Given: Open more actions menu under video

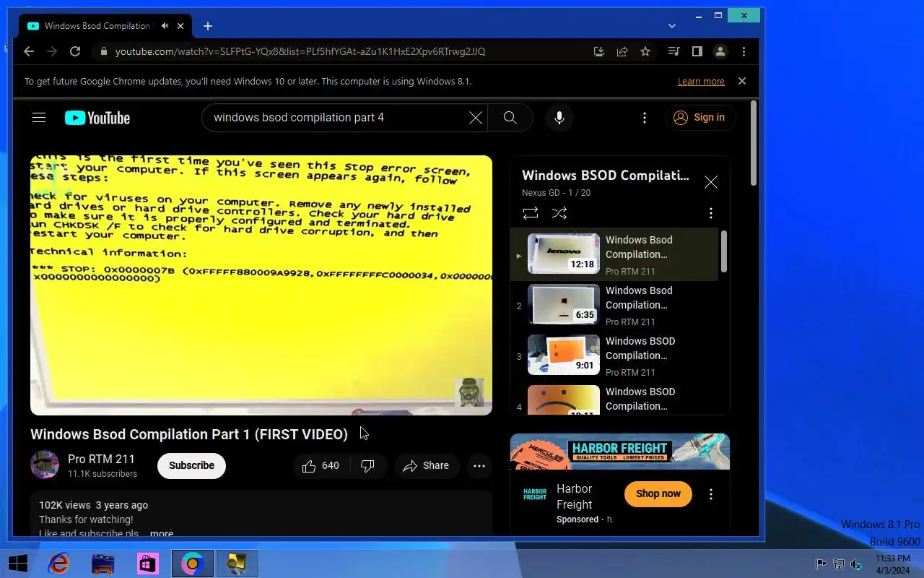Looking at the screenshot, I should click(479, 466).
